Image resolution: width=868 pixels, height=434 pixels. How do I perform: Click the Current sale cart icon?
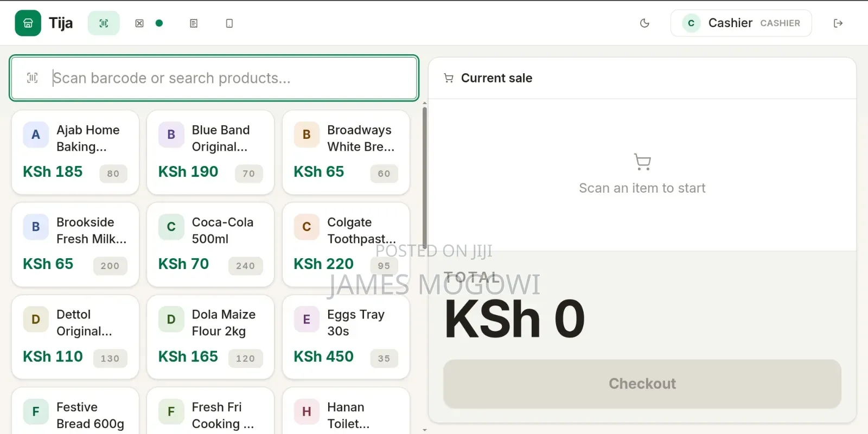pyautogui.click(x=449, y=78)
